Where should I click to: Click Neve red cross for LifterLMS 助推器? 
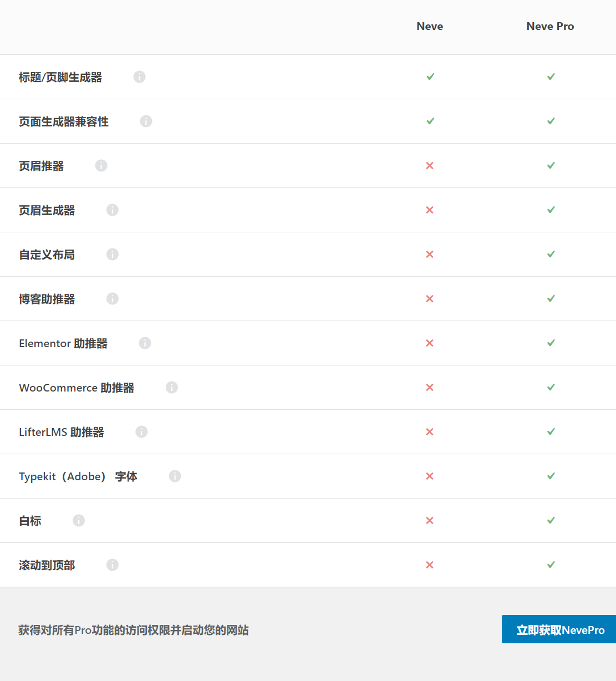[430, 431]
